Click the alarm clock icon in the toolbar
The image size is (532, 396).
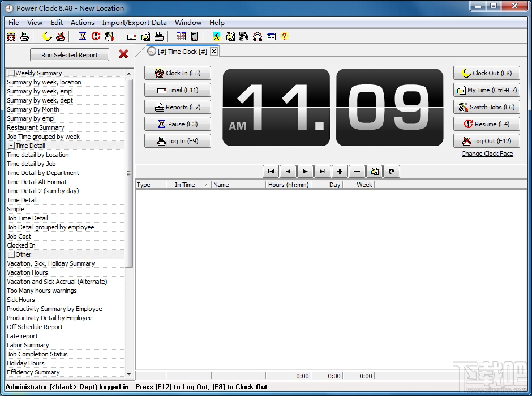coord(11,36)
